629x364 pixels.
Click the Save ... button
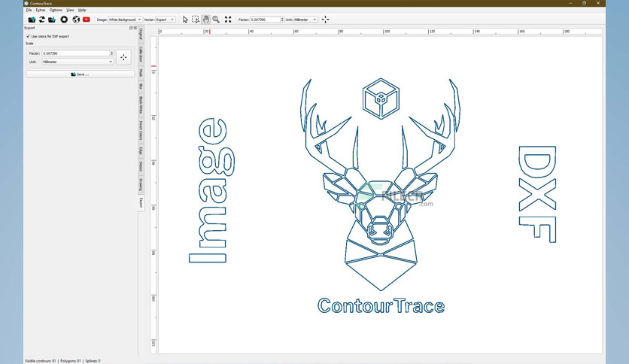pos(81,74)
